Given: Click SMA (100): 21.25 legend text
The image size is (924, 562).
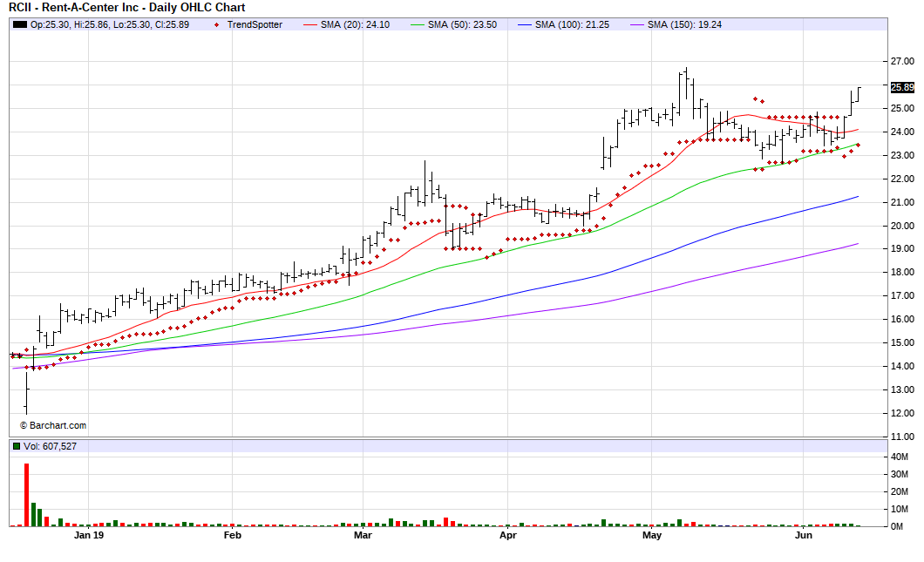Looking at the screenshot, I should tap(572, 24).
